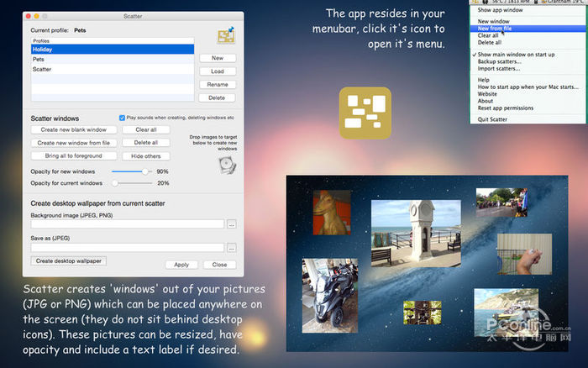
Task: Click the Opacity for new windows slider
Action: point(132,171)
